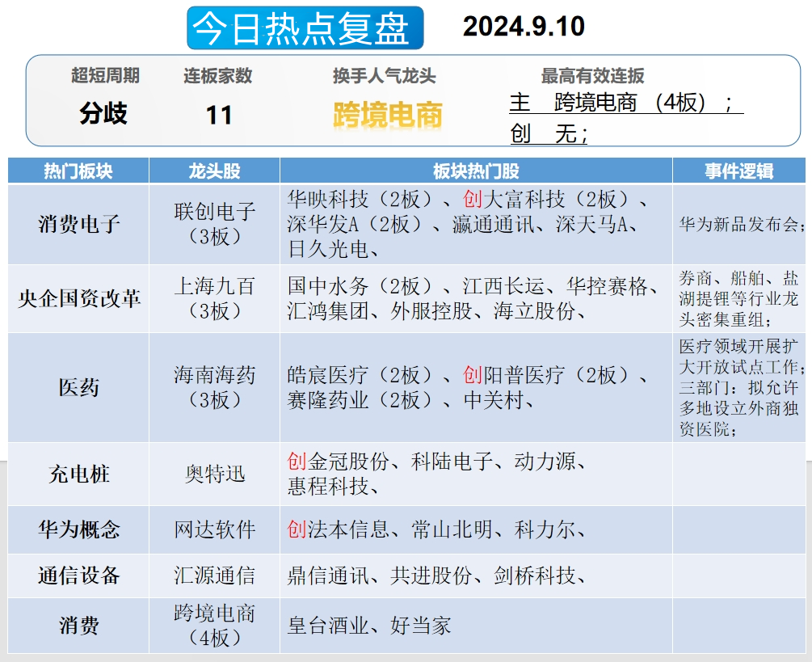Click the 今日热点复盘 title banner

305,28
